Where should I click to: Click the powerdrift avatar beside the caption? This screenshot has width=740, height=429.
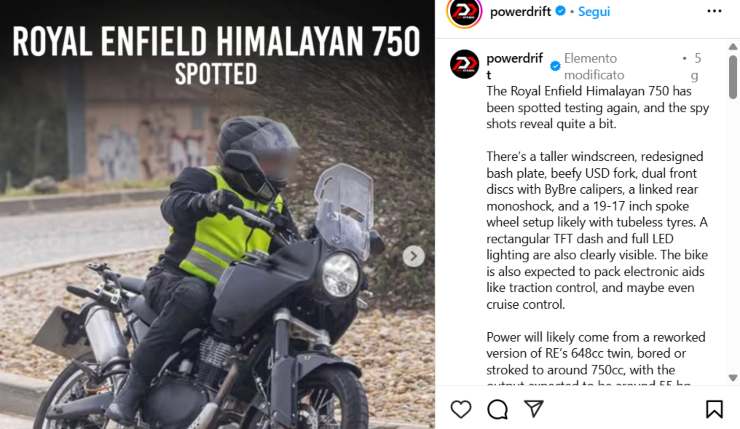point(464,64)
